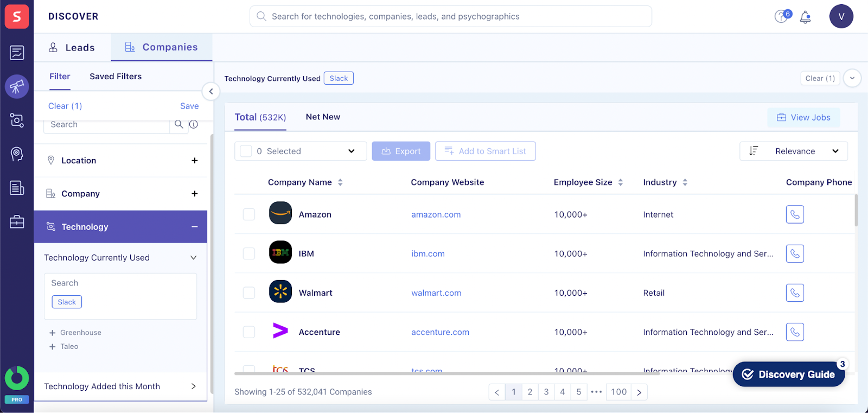Check the Accenture row checkbox
Viewport: 868px width, 413px height.
click(x=249, y=332)
